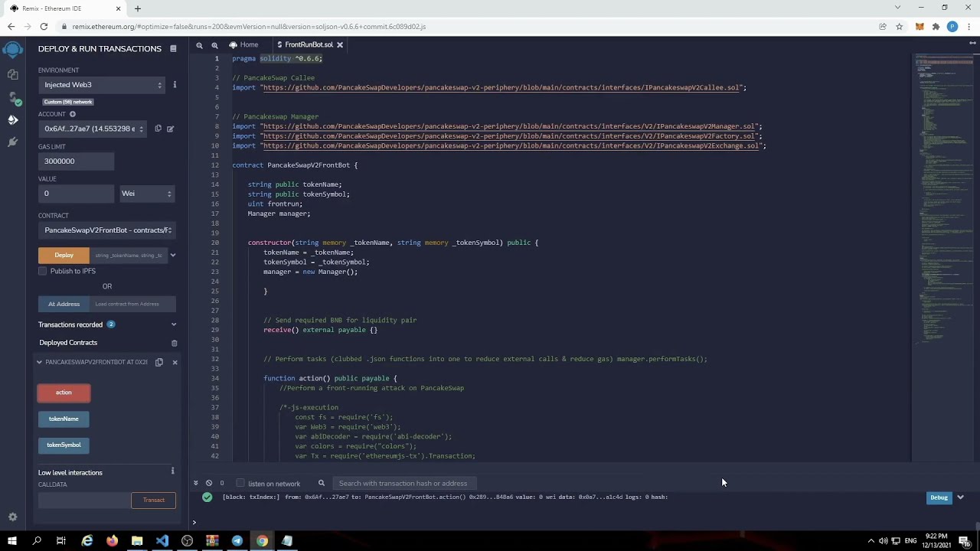Toggle the listen on network checkbox
The height and width of the screenshot is (551, 980).
point(240,483)
